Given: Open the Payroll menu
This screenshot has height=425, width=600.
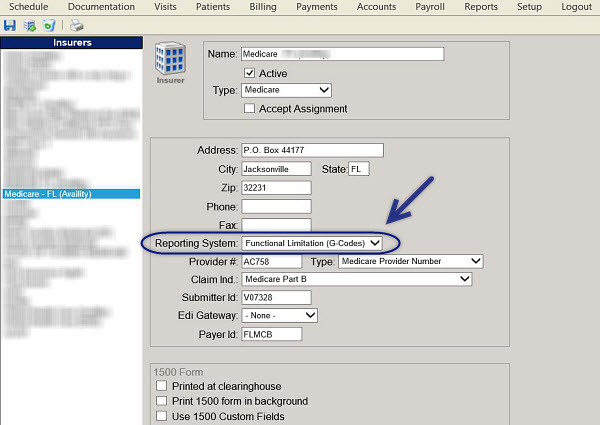Looking at the screenshot, I should (430, 7).
